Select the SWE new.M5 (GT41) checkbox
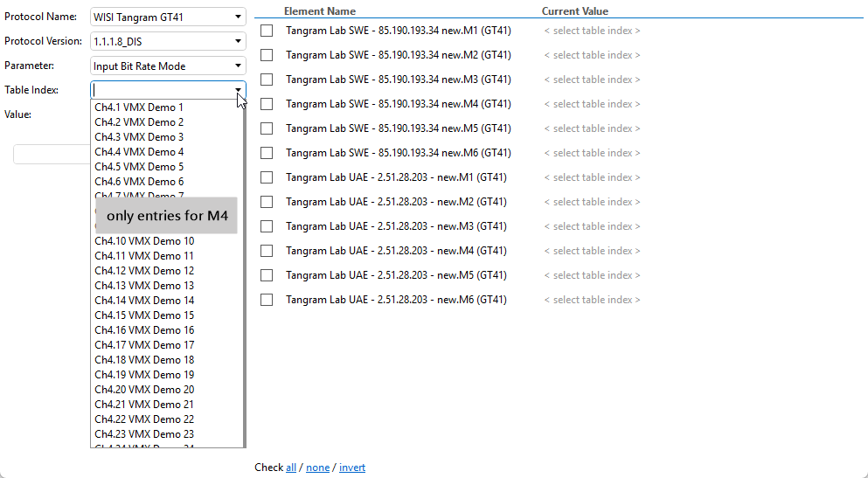 click(x=267, y=128)
